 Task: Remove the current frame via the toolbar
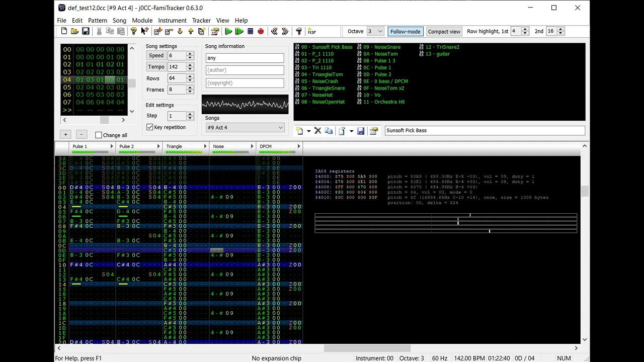tap(169, 31)
